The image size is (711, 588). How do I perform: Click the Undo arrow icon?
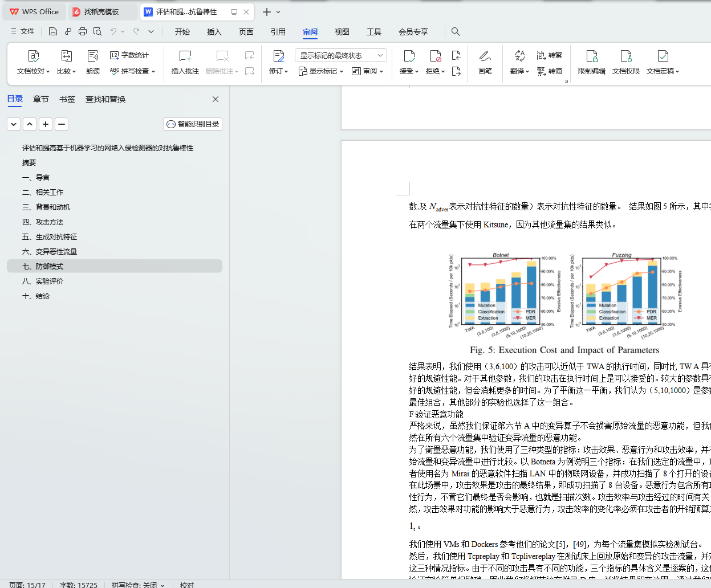coord(113,31)
